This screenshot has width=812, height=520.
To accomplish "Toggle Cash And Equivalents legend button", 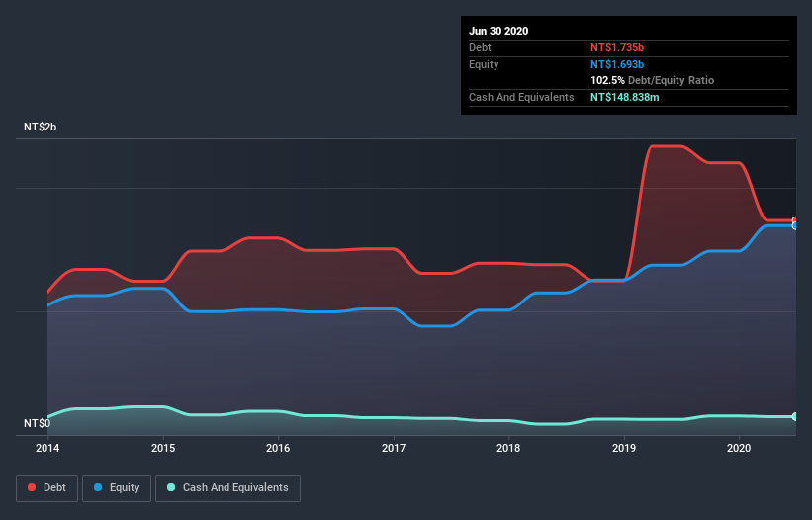I will pyautogui.click(x=227, y=488).
